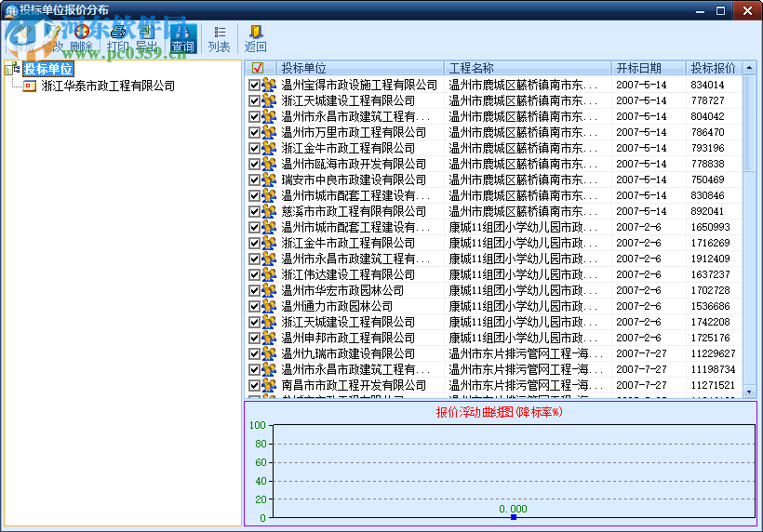Click people icon for 温州市万里市政工程有限公司
The width and height of the screenshot is (763, 532).
pos(269,132)
